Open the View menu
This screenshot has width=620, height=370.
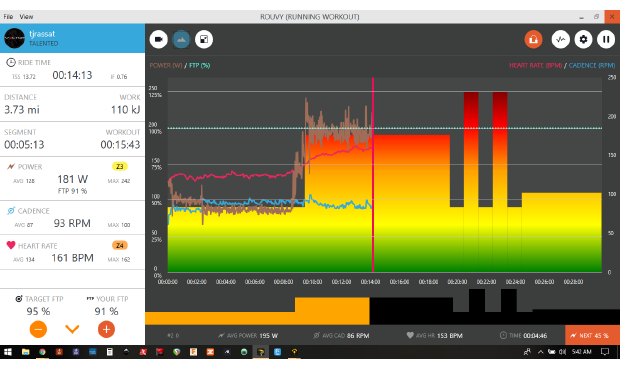(26, 17)
